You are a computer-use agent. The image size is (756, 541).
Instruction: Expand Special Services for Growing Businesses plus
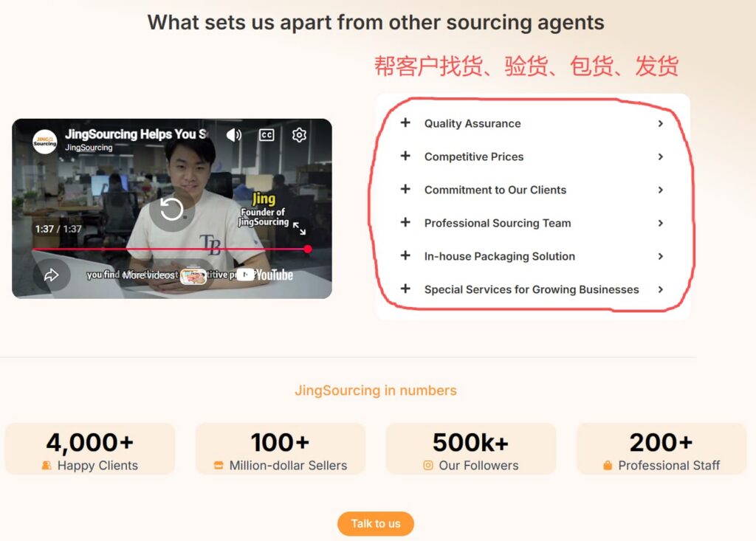pyautogui.click(x=405, y=289)
